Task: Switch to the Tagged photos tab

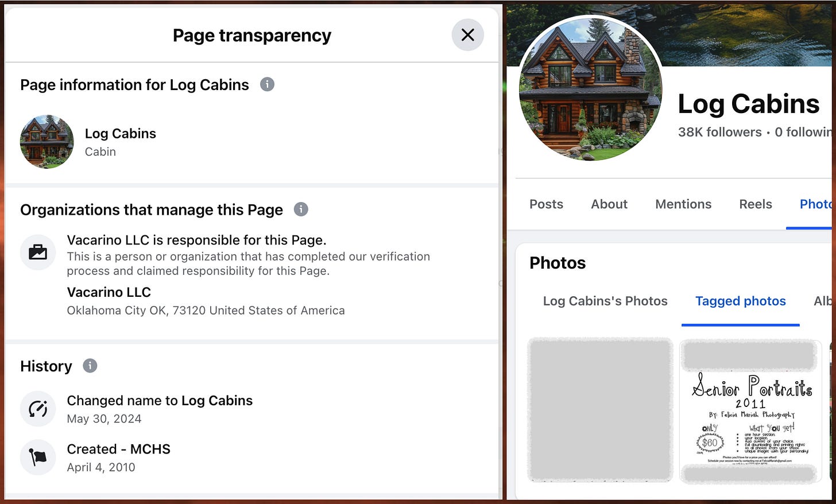Action: [x=741, y=301]
